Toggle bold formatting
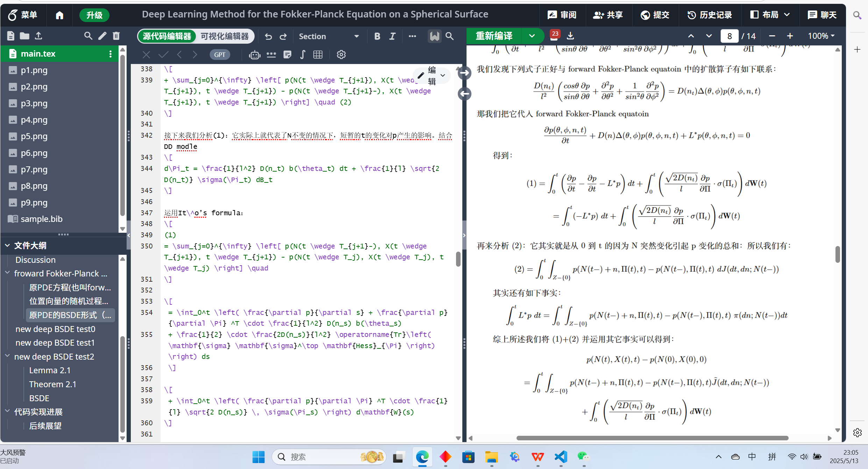 point(377,36)
